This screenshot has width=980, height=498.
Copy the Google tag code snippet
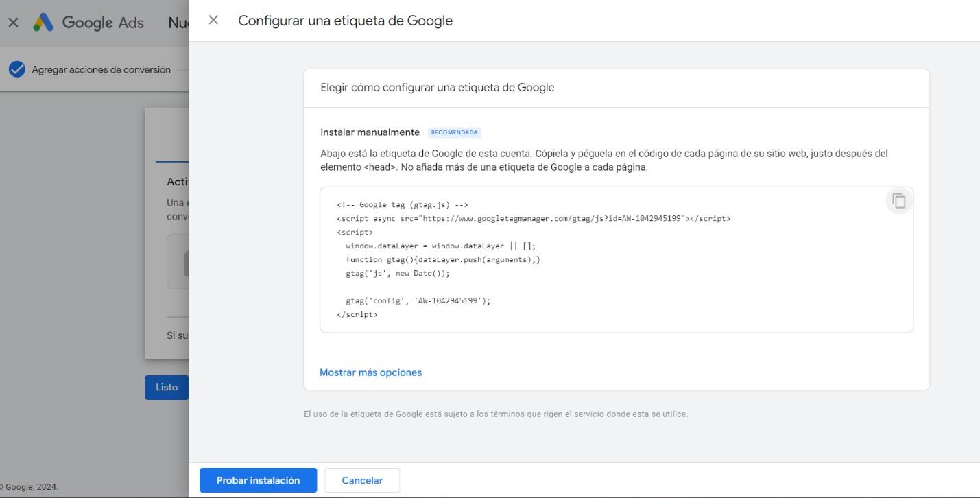coord(899,201)
